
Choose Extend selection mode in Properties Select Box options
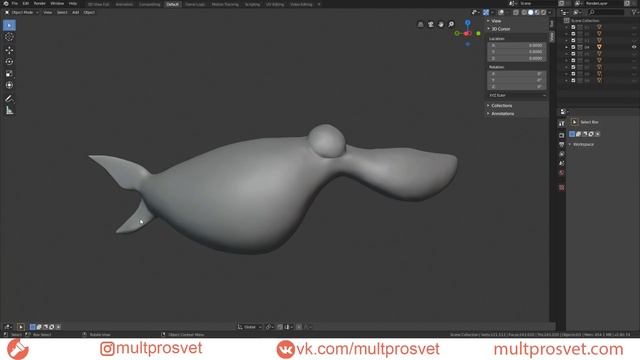click(x=578, y=134)
